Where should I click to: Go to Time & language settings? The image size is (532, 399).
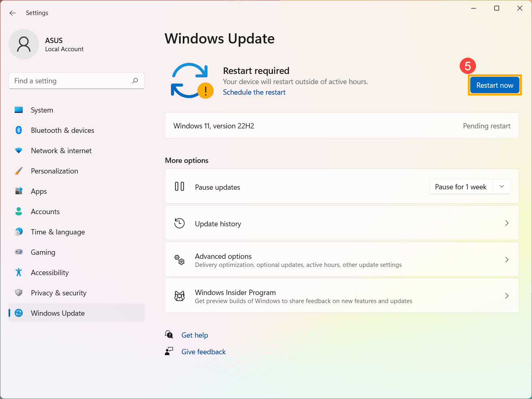[x=58, y=232]
